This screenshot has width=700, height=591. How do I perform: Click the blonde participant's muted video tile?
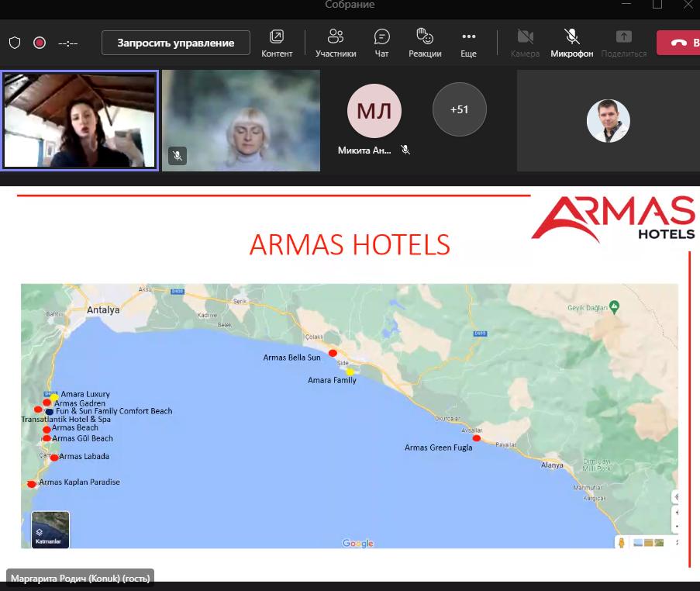point(241,120)
